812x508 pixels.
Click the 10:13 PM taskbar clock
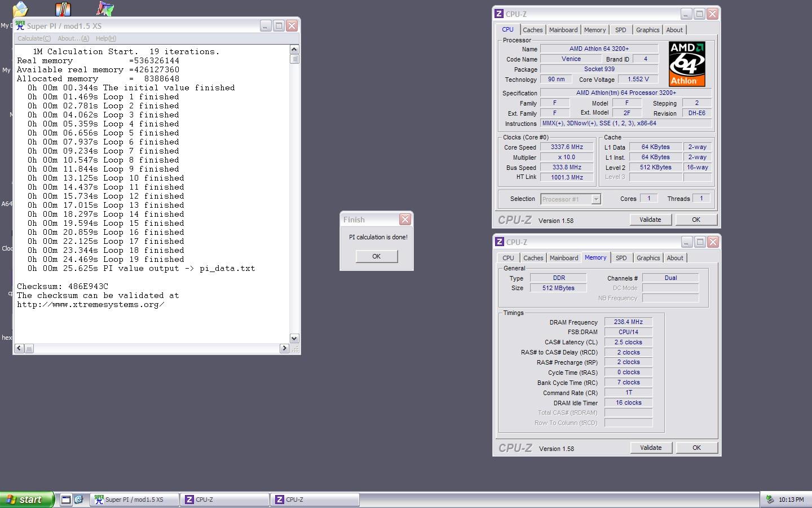pos(791,500)
